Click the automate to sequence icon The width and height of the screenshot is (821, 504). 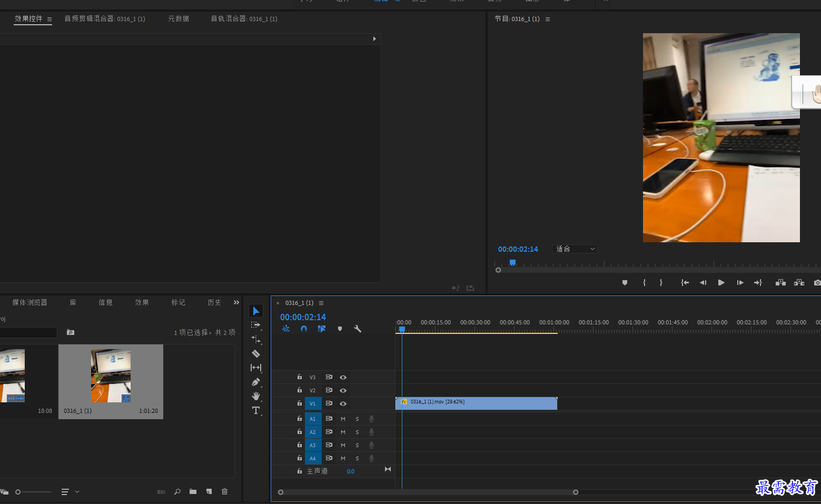(161, 492)
